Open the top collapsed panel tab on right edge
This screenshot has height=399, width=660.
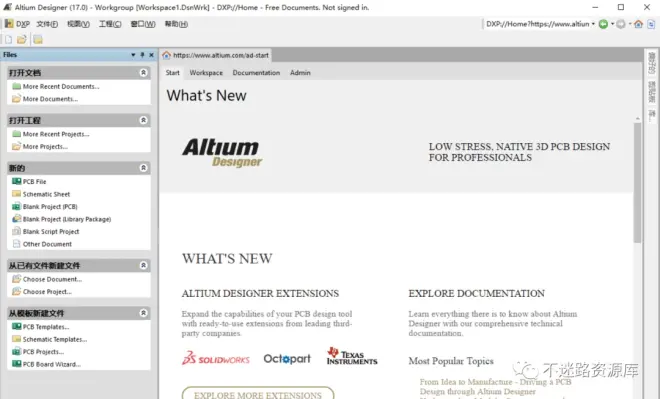click(652, 63)
